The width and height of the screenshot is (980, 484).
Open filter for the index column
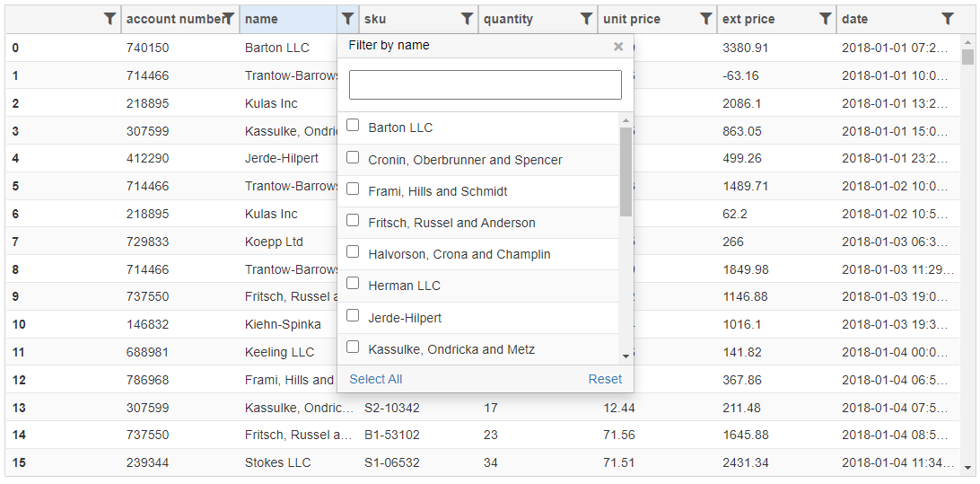[x=109, y=19]
